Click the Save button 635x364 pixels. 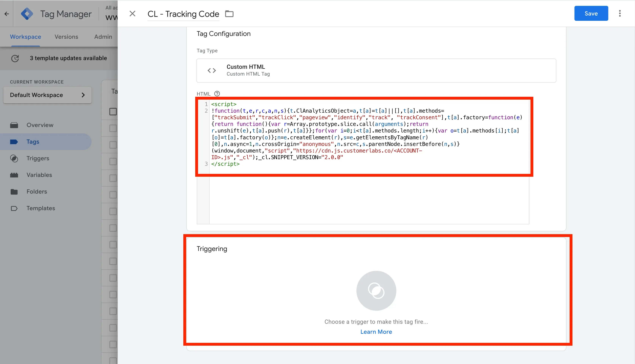click(x=591, y=13)
